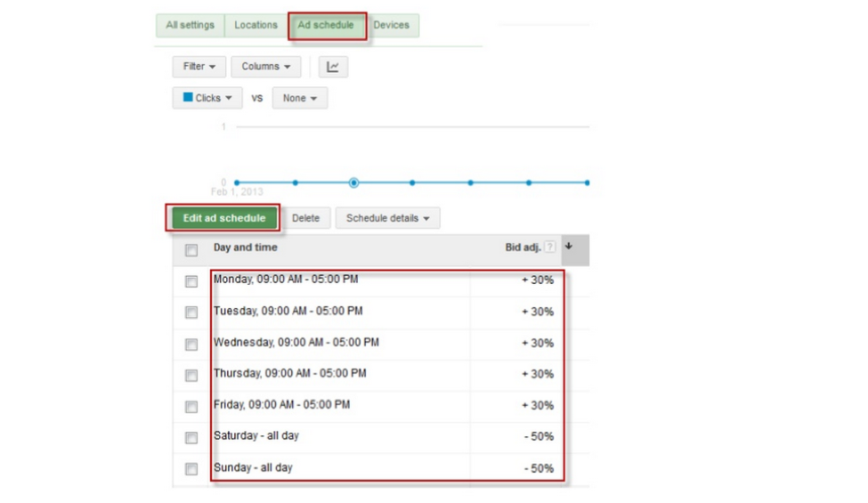Click Tuesday, 09:00 AM - 05:00 PM text
The width and height of the screenshot is (868, 503).
[x=288, y=311]
